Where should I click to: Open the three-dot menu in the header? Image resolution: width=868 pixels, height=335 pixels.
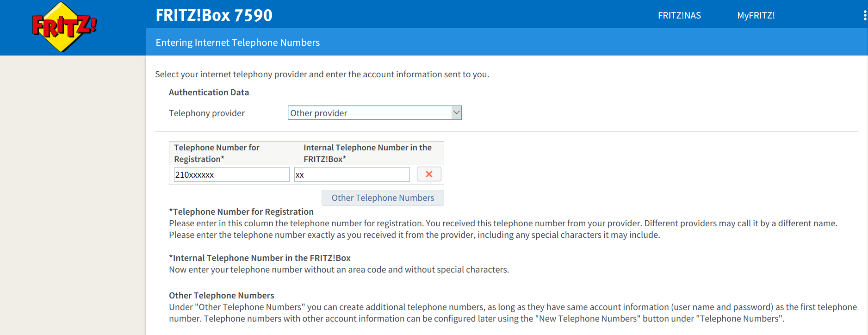tap(865, 15)
